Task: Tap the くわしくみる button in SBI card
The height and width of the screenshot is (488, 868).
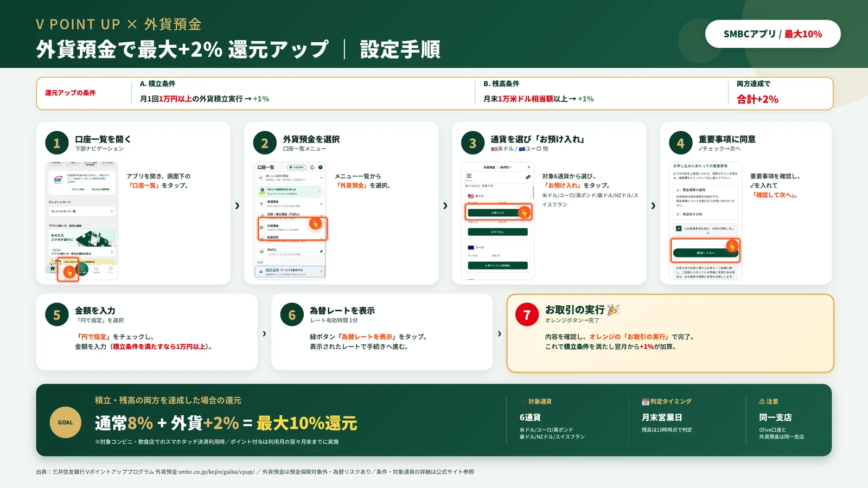Action: [78, 189]
